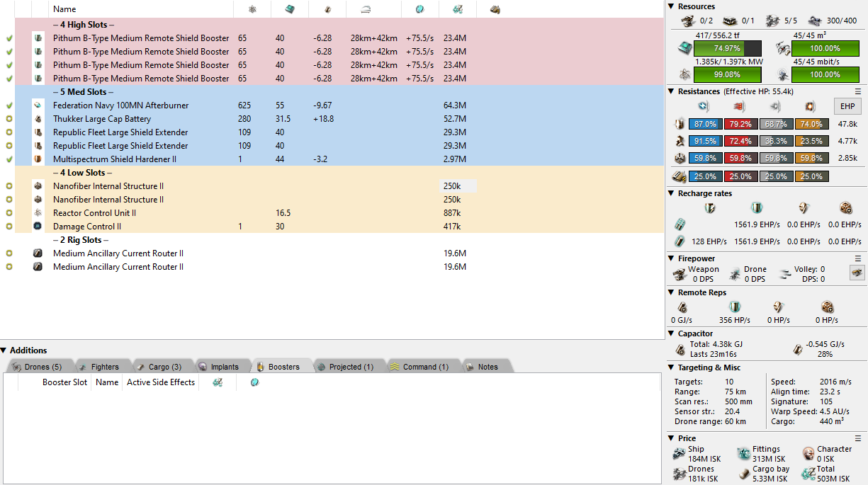Toggle state of first Pithum Remote Shield Booster

tap(9, 38)
